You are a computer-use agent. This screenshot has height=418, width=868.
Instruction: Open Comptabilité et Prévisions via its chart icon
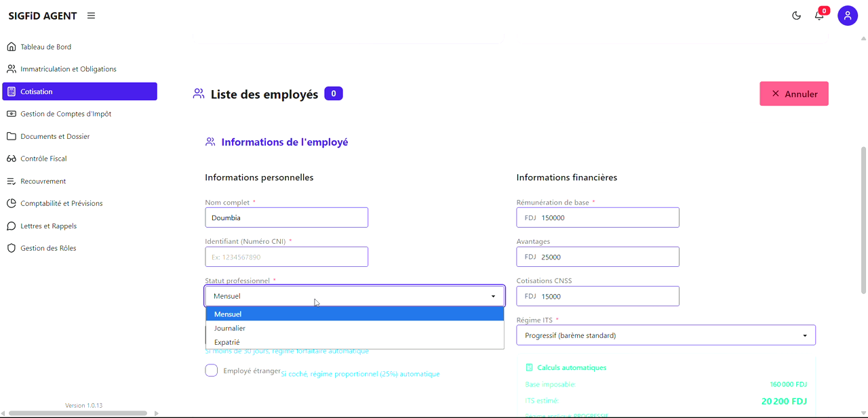point(10,203)
